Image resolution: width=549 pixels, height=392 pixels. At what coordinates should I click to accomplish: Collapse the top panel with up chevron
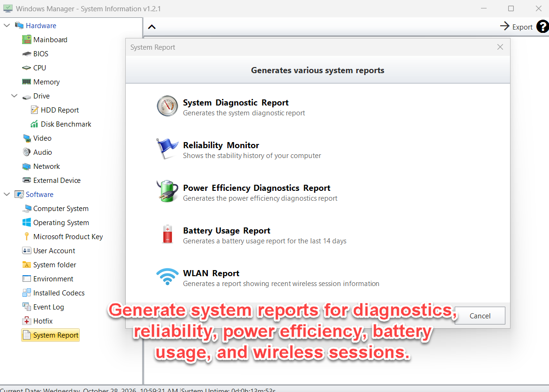tap(152, 27)
